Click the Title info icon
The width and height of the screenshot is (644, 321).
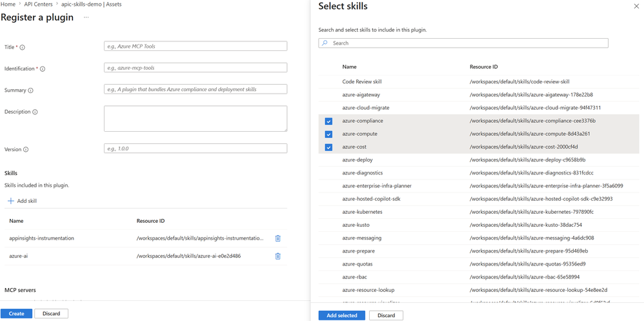pyautogui.click(x=22, y=47)
